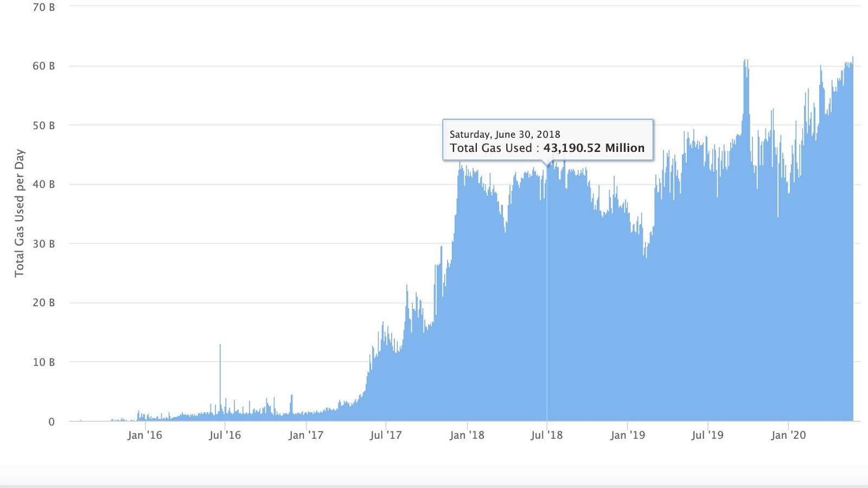Screen dimensions: 868x488
Task: Click the Jul '19 x-axis label
Action: (x=707, y=435)
